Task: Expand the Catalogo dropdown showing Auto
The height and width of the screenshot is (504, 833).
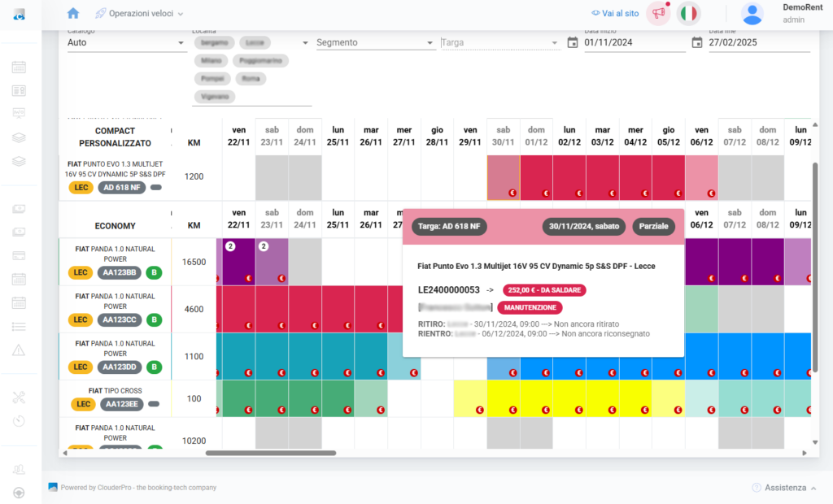Action: tap(126, 42)
